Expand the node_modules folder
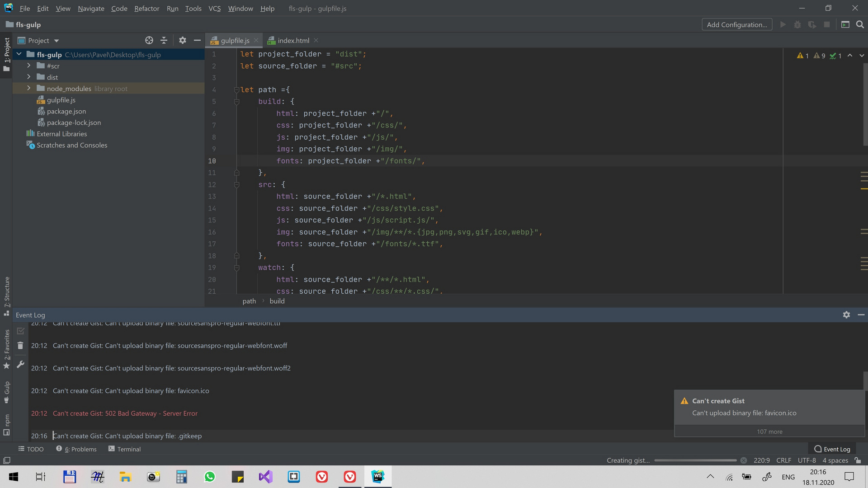This screenshot has width=868, height=488. point(28,88)
